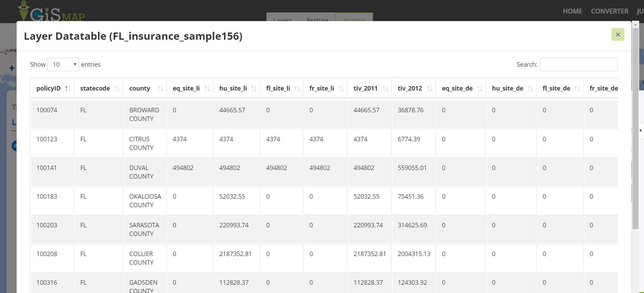
Task: Open the Show entries count dropdown
Action: (x=64, y=65)
